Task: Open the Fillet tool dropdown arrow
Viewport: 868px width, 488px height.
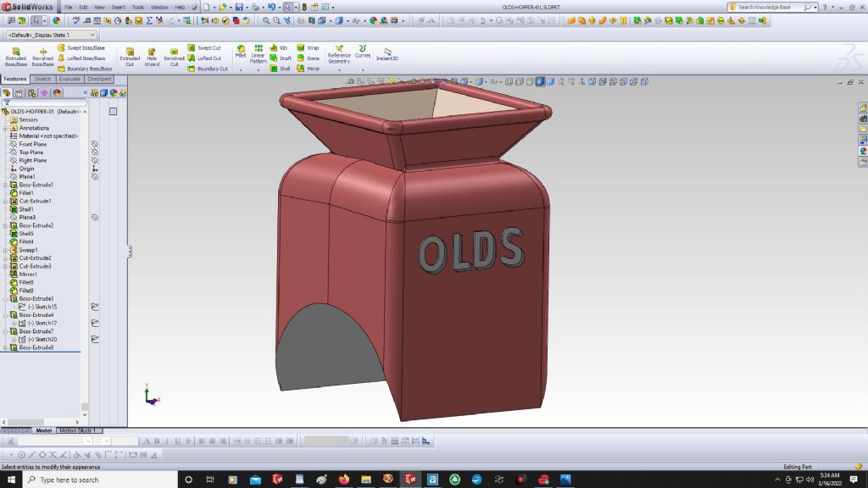Action: pos(241,70)
